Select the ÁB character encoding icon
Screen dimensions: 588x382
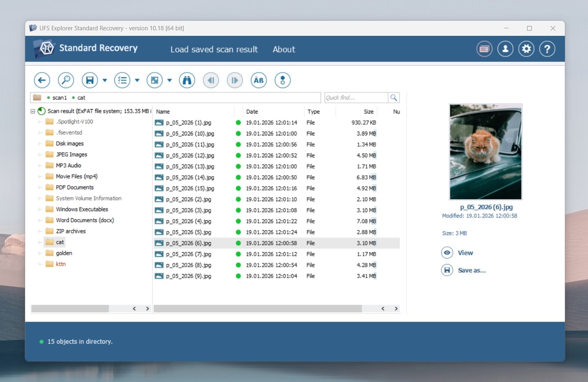click(258, 80)
